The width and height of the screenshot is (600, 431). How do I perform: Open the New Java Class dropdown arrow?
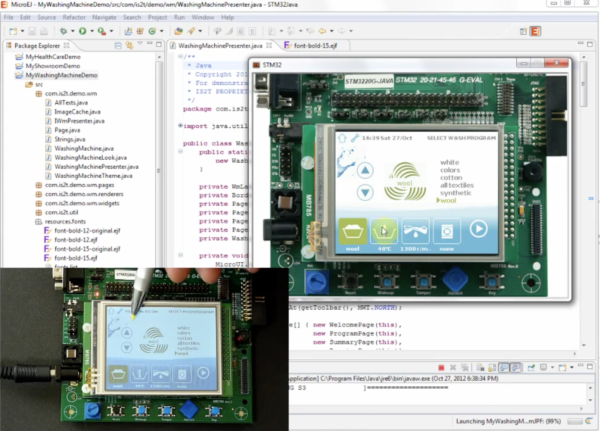pyautogui.click(x=161, y=31)
